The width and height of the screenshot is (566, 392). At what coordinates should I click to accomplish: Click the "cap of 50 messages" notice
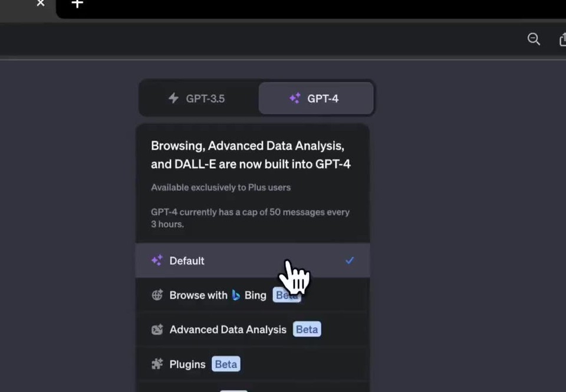[x=250, y=218]
